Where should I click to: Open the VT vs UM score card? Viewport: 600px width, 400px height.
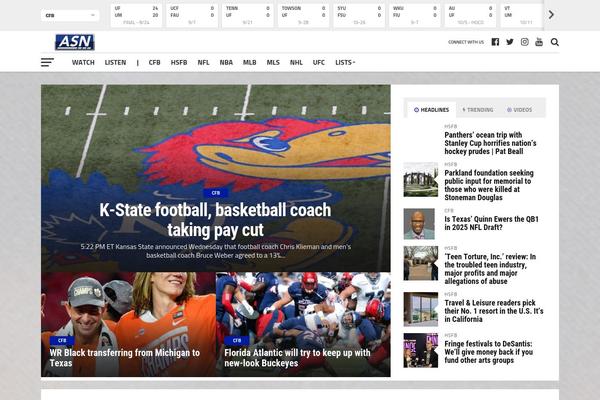(x=522, y=16)
